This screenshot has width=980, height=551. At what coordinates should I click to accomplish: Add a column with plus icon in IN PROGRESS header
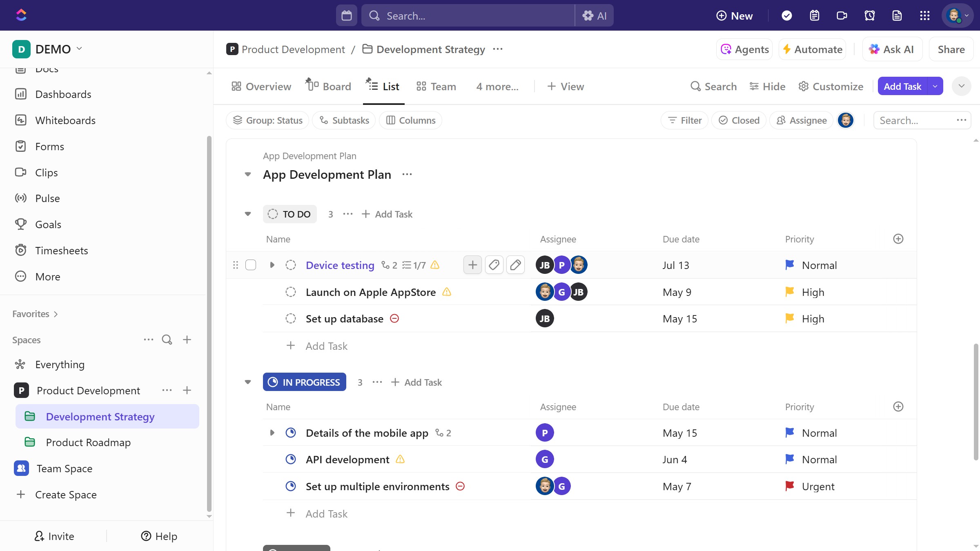898,407
